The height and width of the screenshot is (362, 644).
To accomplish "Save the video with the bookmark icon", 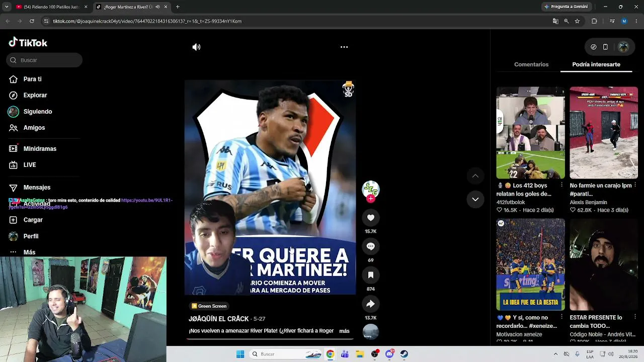I will [x=371, y=275].
